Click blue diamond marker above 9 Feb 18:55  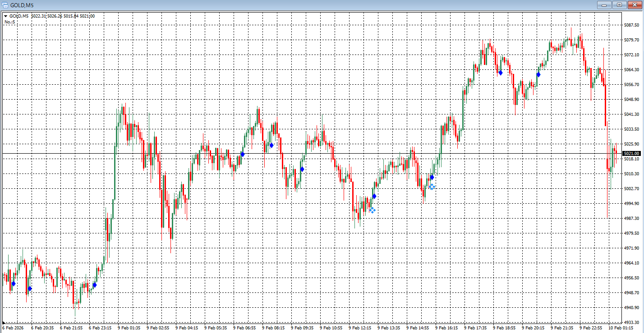click(501, 73)
